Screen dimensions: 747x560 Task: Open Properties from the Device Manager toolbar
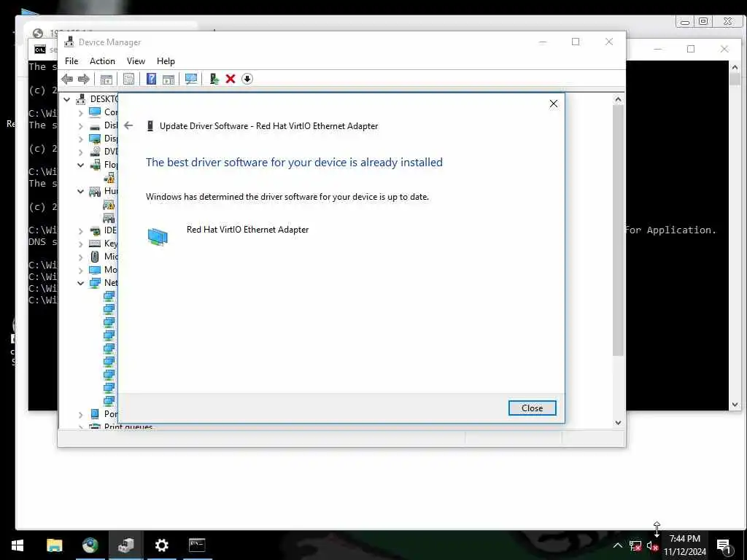coord(128,79)
